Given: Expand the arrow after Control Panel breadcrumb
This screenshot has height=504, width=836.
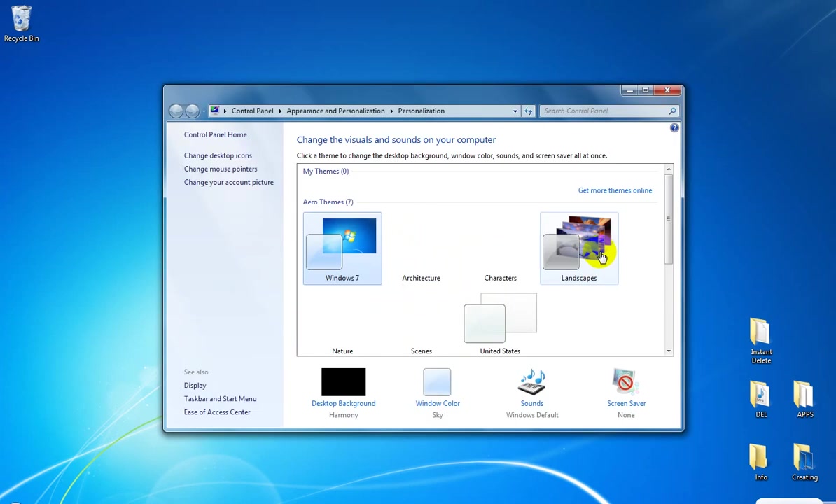Looking at the screenshot, I should tap(280, 111).
